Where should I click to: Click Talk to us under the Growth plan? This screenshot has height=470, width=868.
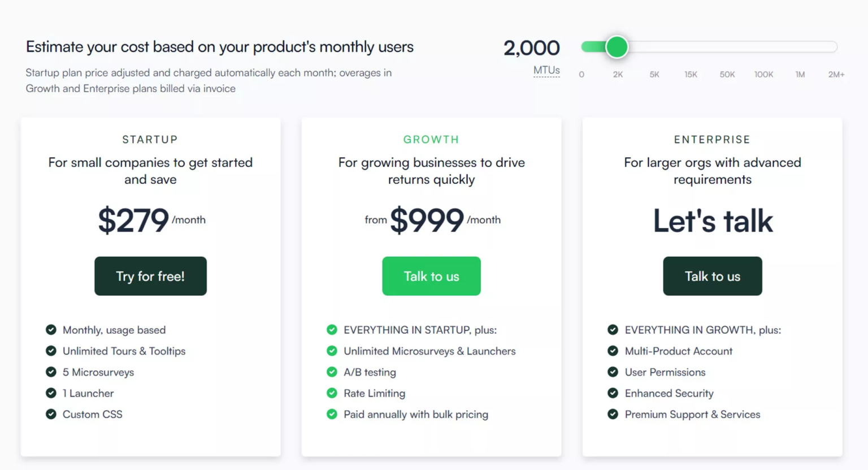coord(431,276)
